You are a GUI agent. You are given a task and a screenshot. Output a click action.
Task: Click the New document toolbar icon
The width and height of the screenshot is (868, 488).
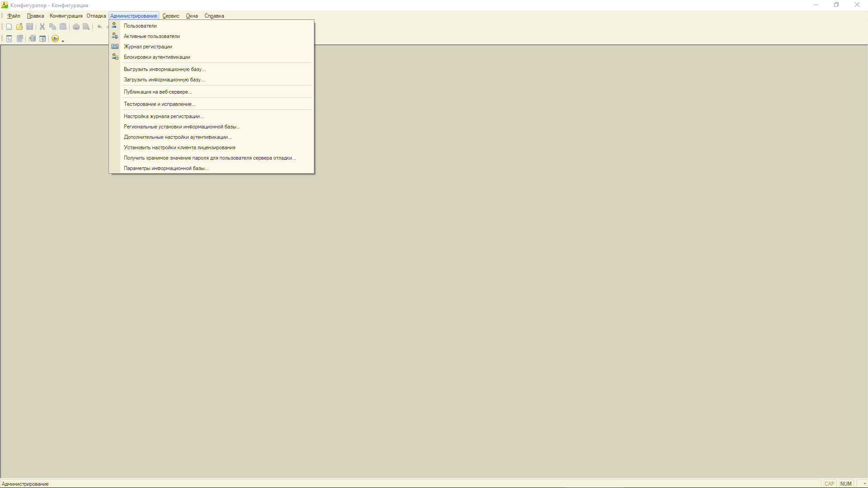[9, 27]
